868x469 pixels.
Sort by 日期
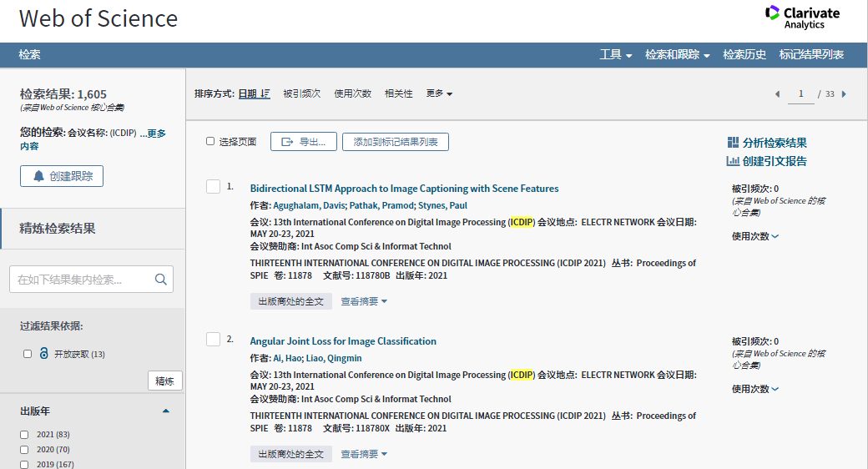[x=247, y=93]
